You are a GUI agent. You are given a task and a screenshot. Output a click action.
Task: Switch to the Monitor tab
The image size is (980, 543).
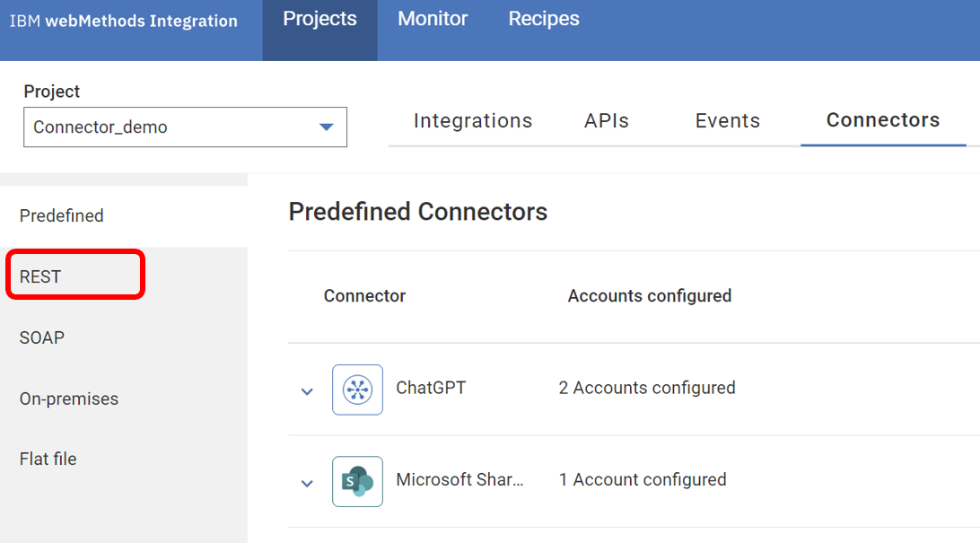[433, 19]
